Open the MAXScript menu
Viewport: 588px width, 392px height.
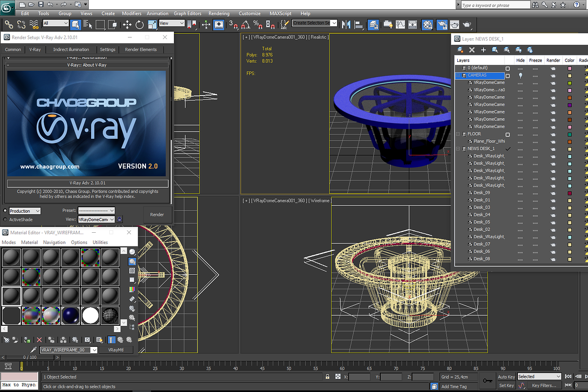(281, 14)
